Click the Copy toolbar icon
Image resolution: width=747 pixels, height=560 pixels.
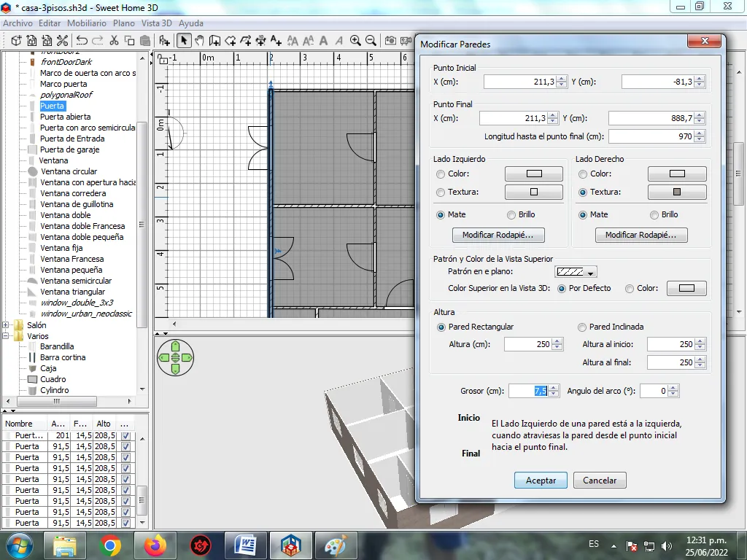click(x=130, y=41)
